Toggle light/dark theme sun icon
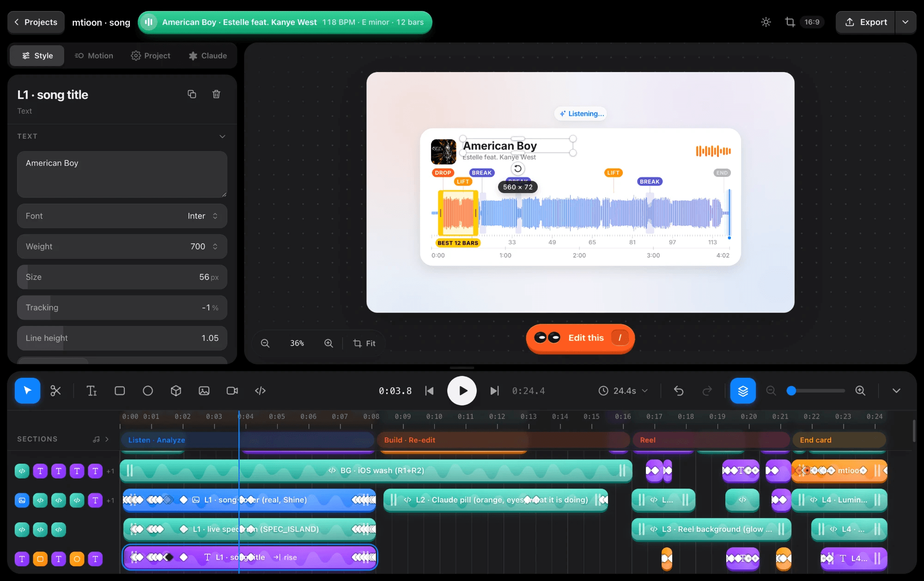The height and width of the screenshot is (581, 924). 766,22
